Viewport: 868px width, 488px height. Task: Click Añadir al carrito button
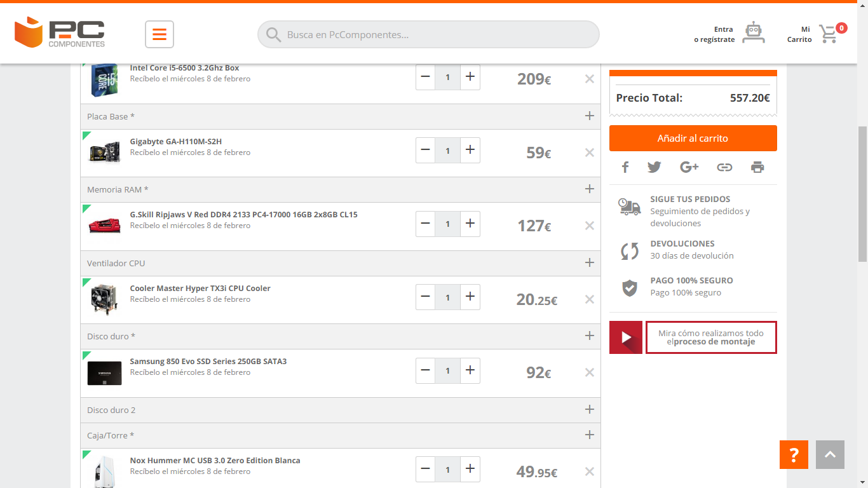[x=693, y=138]
